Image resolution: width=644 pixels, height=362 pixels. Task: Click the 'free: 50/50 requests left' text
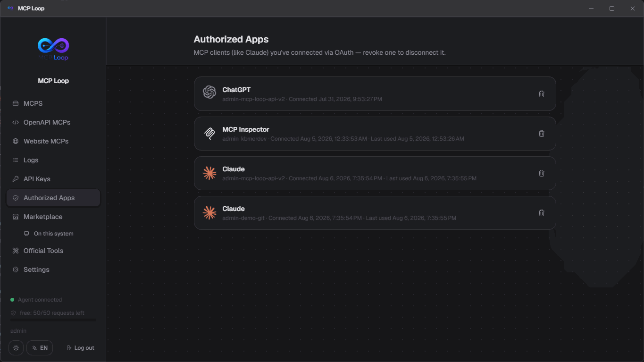pyautogui.click(x=52, y=313)
